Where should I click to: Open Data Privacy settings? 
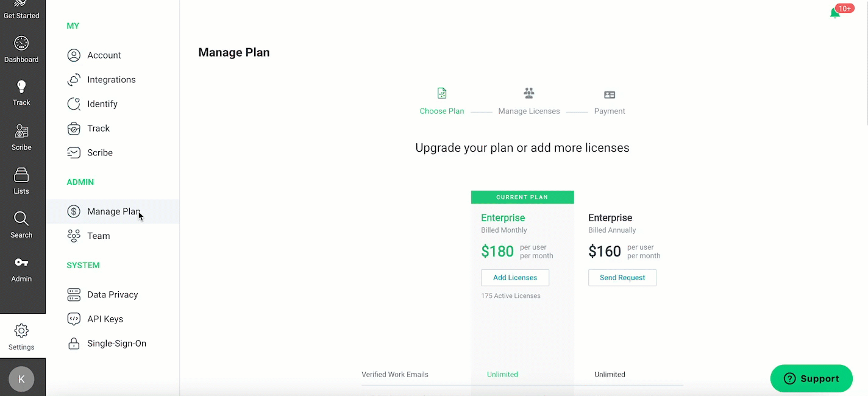pos(113,295)
